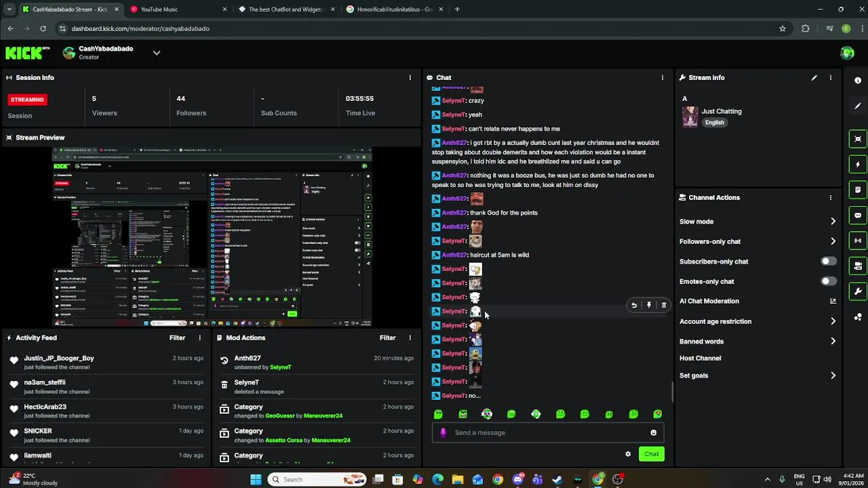Open Session Info three-dot menu

click(x=410, y=77)
